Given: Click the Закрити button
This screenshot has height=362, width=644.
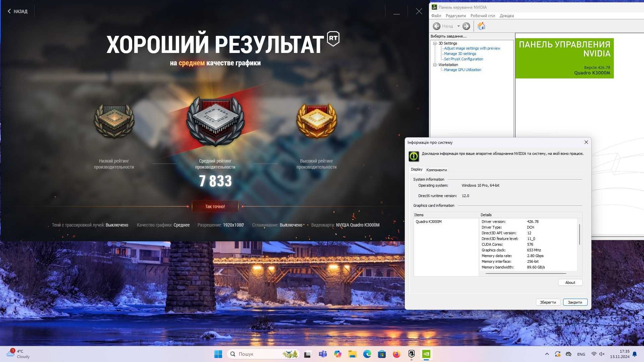Looking at the screenshot, I should [575, 302].
